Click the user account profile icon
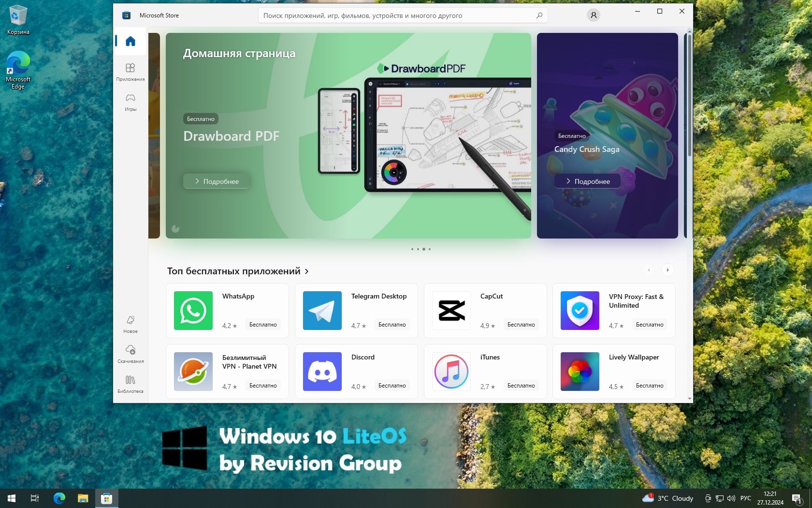The image size is (812, 508). pyautogui.click(x=594, y=15)
